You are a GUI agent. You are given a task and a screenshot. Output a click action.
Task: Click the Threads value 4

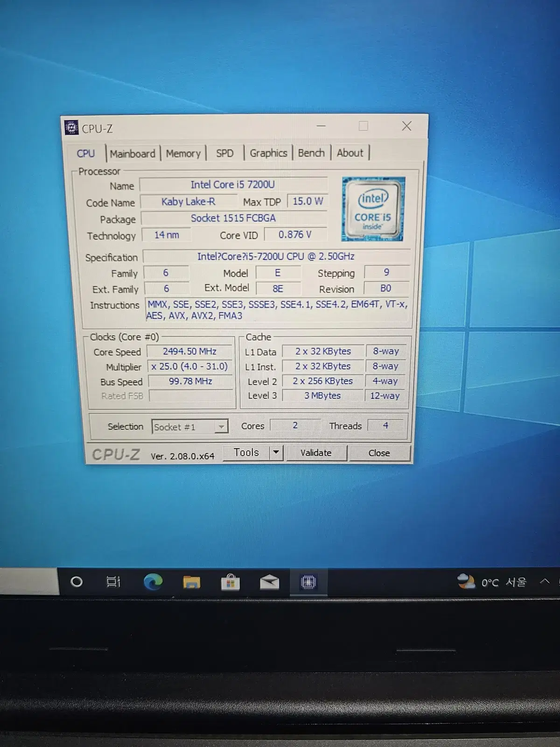(x=385, y=425)
